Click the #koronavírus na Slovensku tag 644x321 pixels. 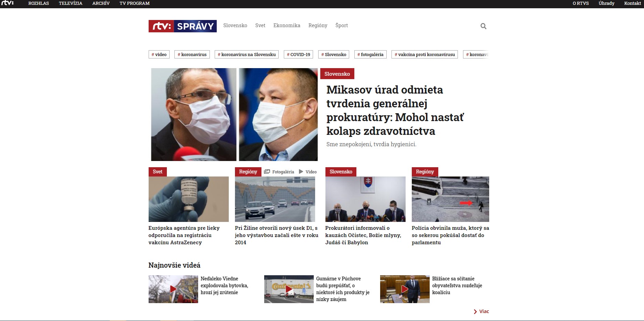point(247,54)
